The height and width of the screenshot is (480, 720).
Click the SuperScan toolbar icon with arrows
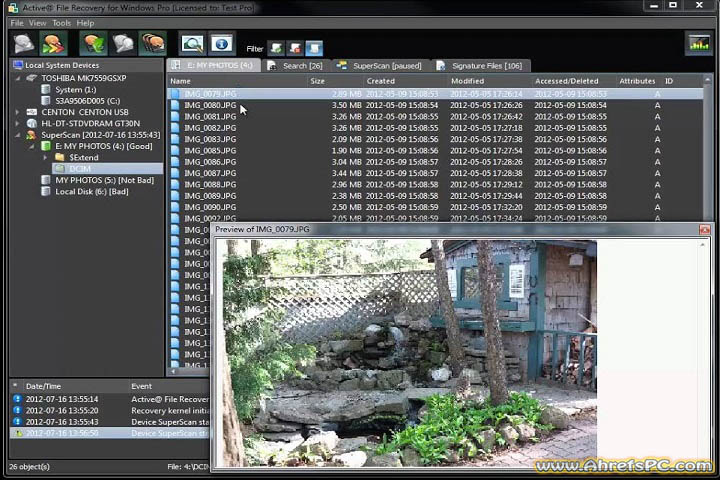tap(53, 44)
